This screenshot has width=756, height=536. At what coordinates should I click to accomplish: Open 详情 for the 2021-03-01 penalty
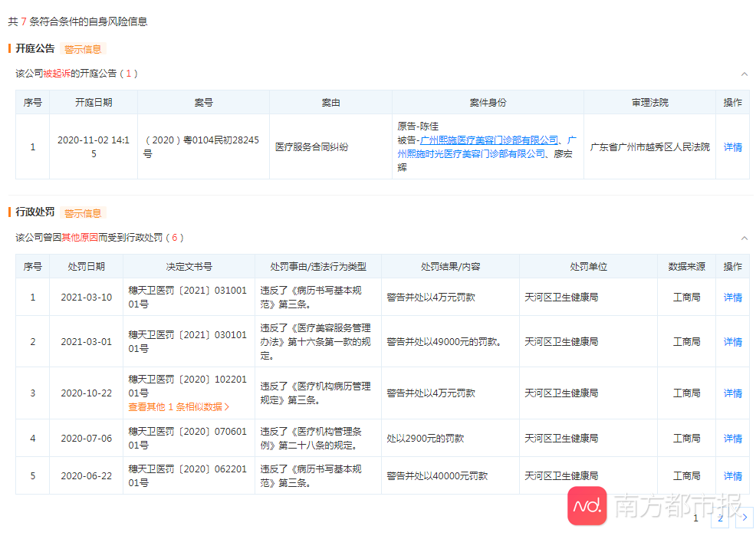click(732, 341)
